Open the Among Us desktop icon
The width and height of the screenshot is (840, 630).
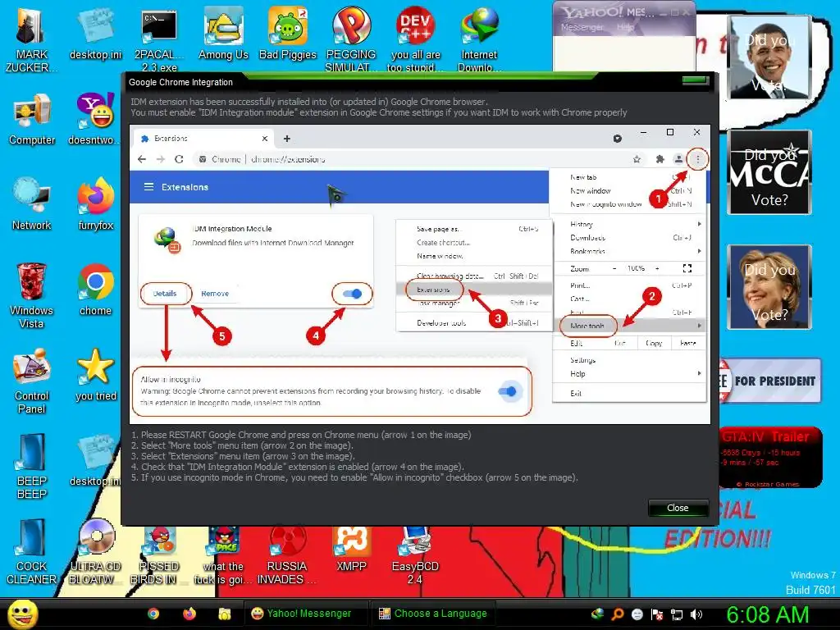pos(223,34)
